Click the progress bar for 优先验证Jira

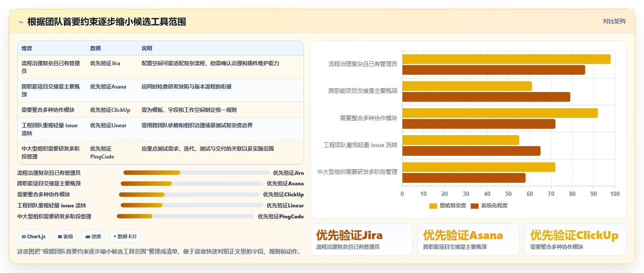196,173
